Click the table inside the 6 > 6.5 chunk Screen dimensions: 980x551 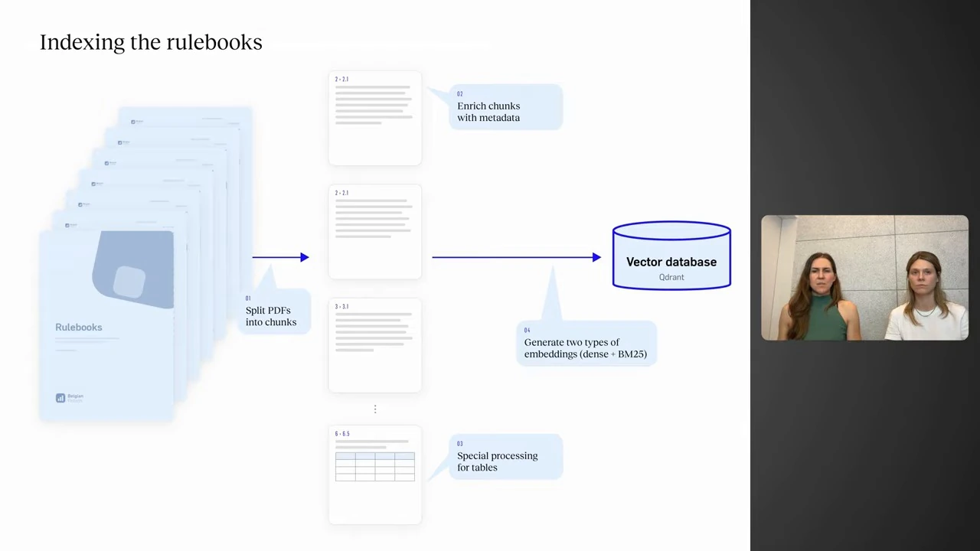click(375, 467)
